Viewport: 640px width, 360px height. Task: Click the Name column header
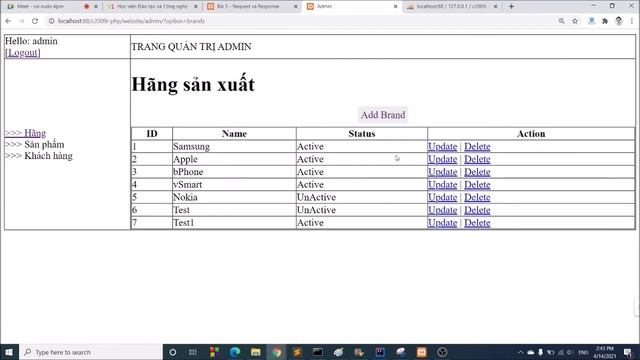[234, 134]
